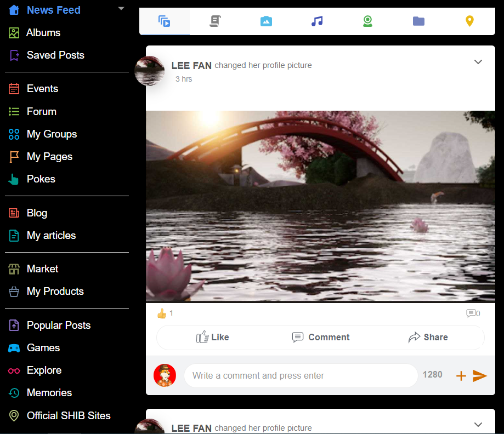Viewport: 504px width, 434px height.
Task: Open LEE FAN's avatar on first post
Action: 150,71
